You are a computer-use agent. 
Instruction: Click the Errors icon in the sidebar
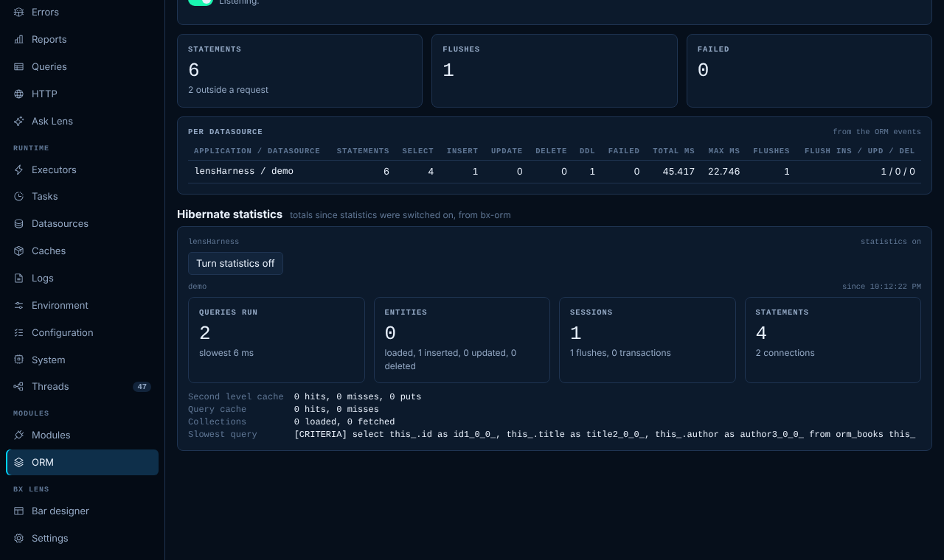click(18, 13)
